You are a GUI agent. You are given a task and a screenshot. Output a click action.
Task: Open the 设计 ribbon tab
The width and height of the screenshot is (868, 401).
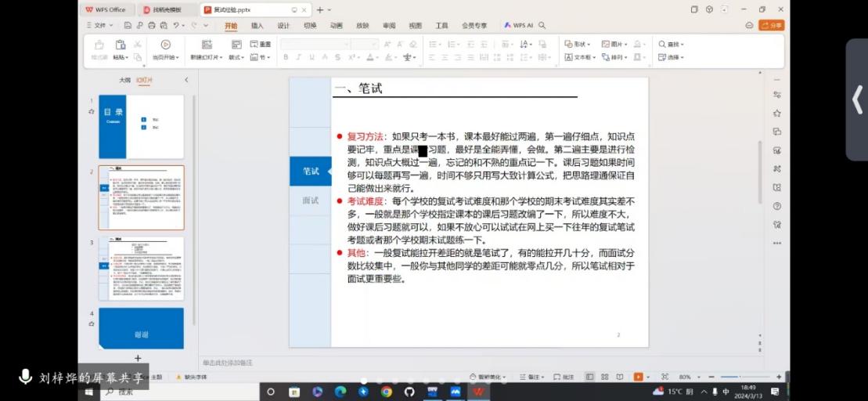(x=283, y=25)
